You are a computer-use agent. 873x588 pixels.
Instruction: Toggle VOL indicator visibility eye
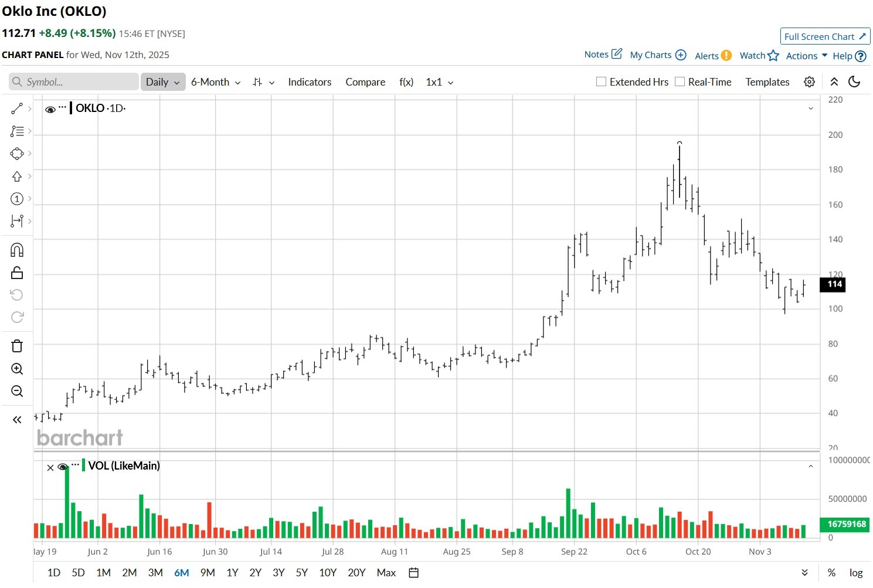pos(63,467)
